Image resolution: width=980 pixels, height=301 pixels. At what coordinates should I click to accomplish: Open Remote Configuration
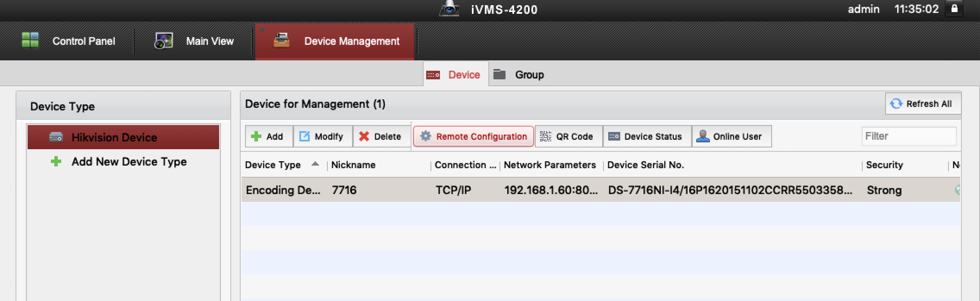pyautogui.click(x=473, y=136)
